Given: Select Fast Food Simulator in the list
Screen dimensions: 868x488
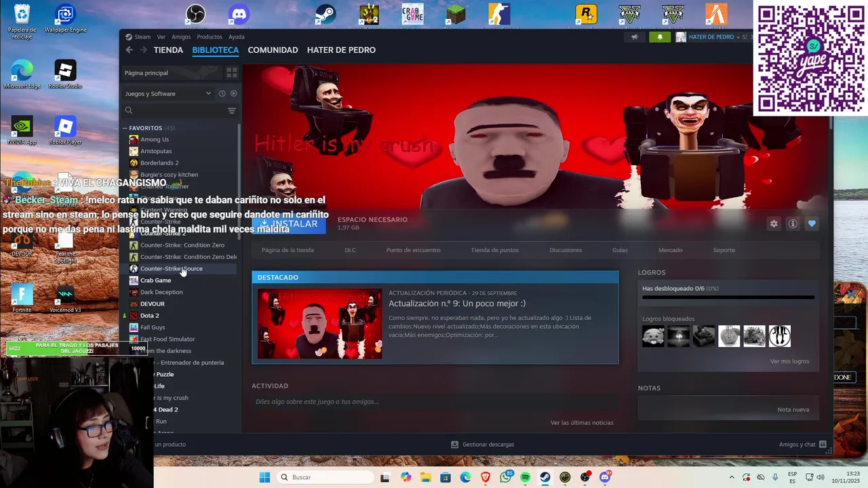Looking at the screenshot, I should coord(167,339).
